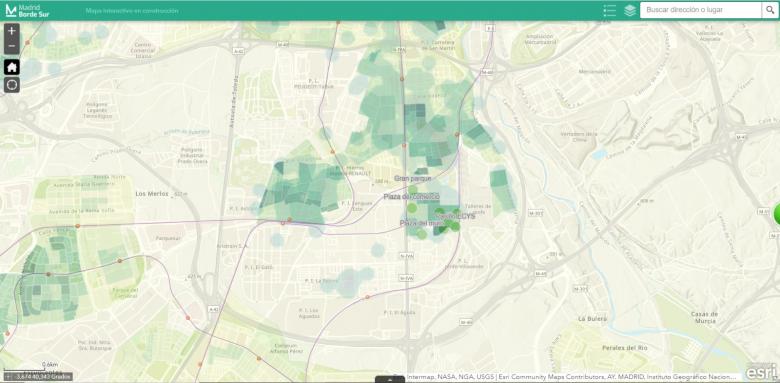This screenshot has width=780, height=383.
Task: Open the layers stack icon
Action: (630, 10)
